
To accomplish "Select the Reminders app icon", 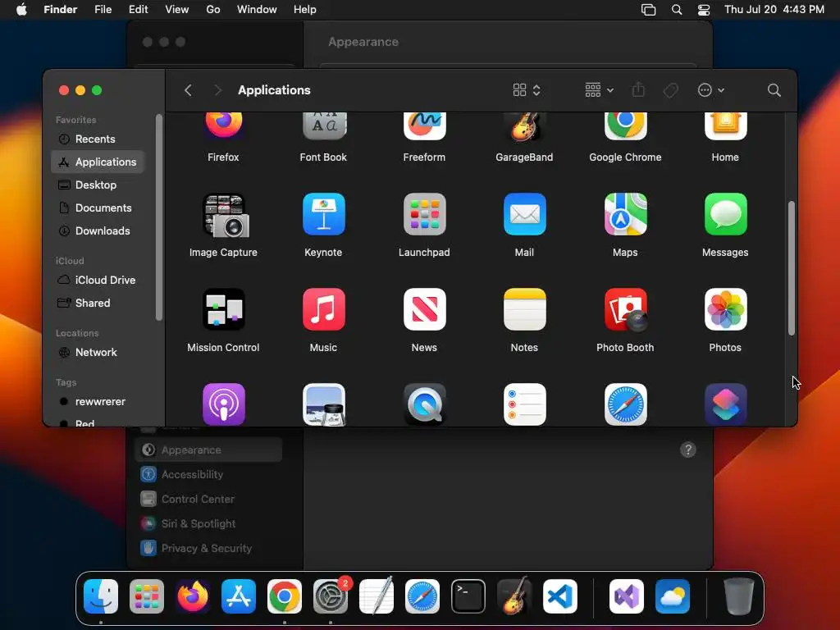I will click(x=524, y=404).
